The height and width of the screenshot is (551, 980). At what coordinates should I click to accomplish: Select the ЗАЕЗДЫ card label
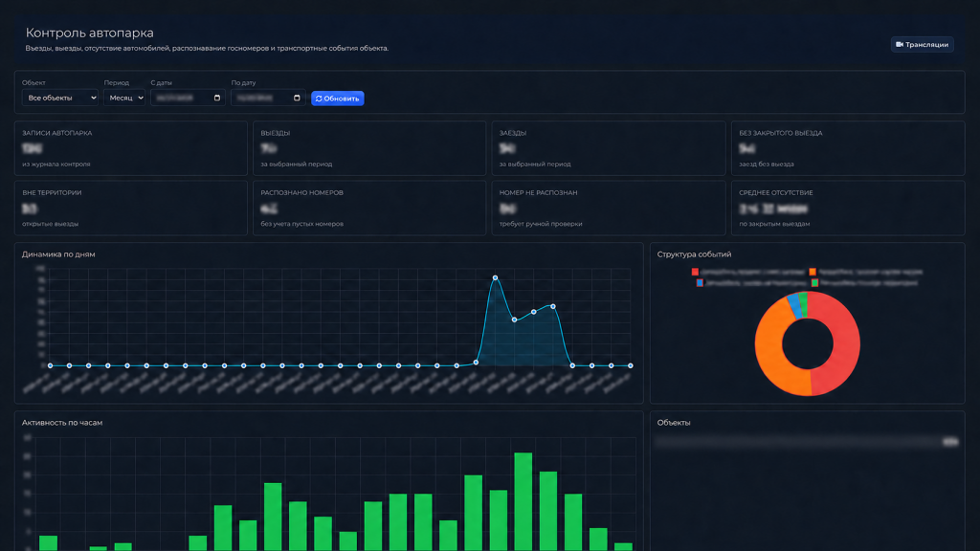[513, 133]
